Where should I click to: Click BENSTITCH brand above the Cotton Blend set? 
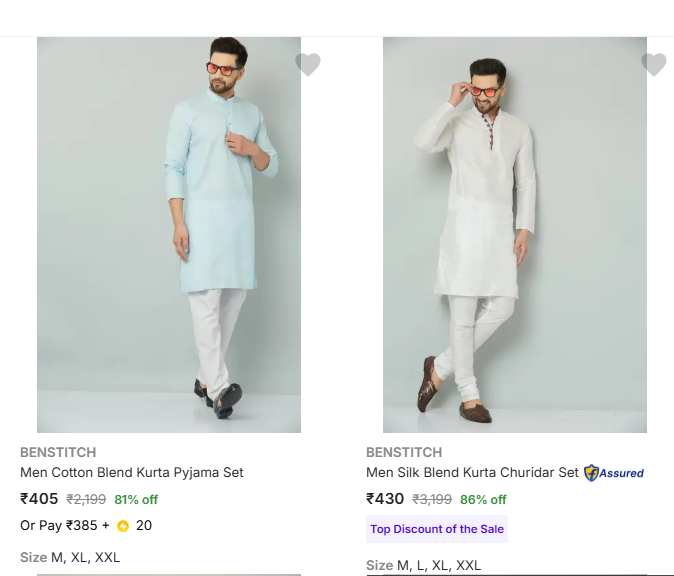click(x=58, y=452)
